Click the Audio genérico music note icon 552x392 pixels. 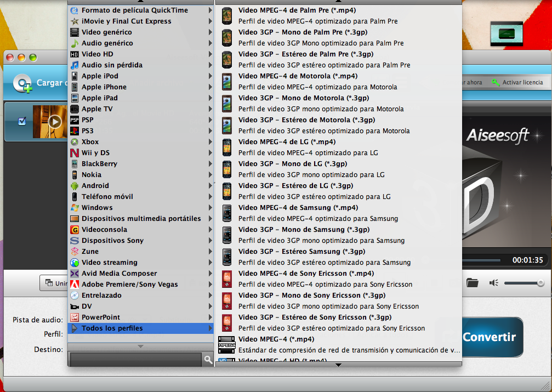pos(75,43)
